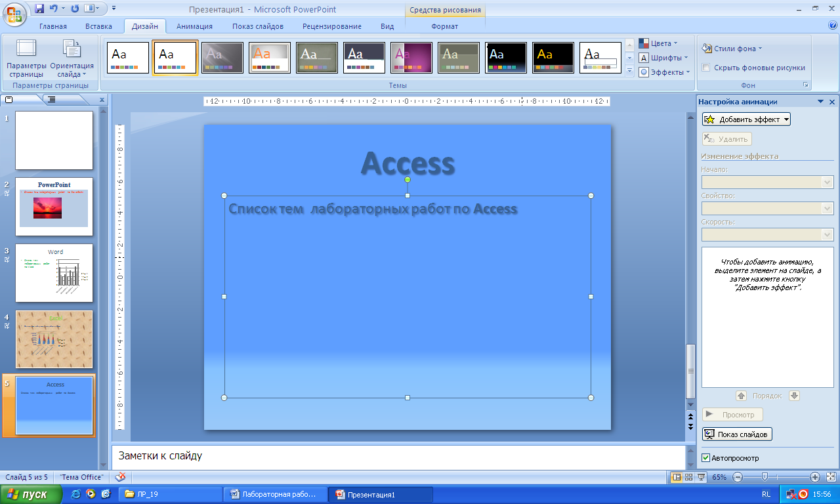Apply the orange Aa theme
This screenshot has width=840, height=504.
[x=270, y=58]
